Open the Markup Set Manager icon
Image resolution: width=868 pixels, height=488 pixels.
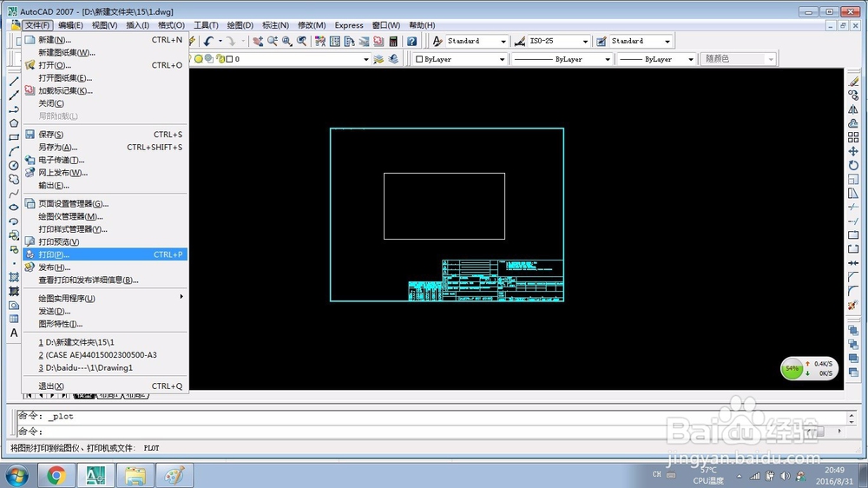[378, 41]
